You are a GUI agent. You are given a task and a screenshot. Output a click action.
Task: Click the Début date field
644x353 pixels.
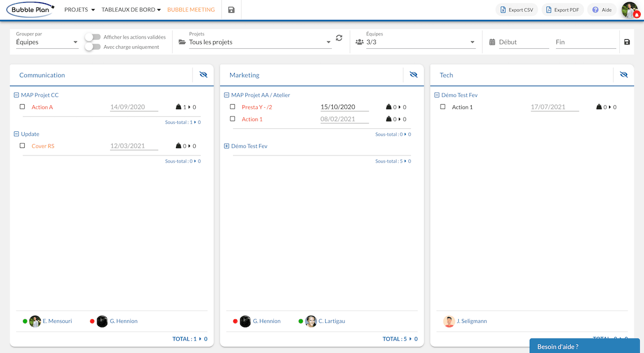click(524, 42)
